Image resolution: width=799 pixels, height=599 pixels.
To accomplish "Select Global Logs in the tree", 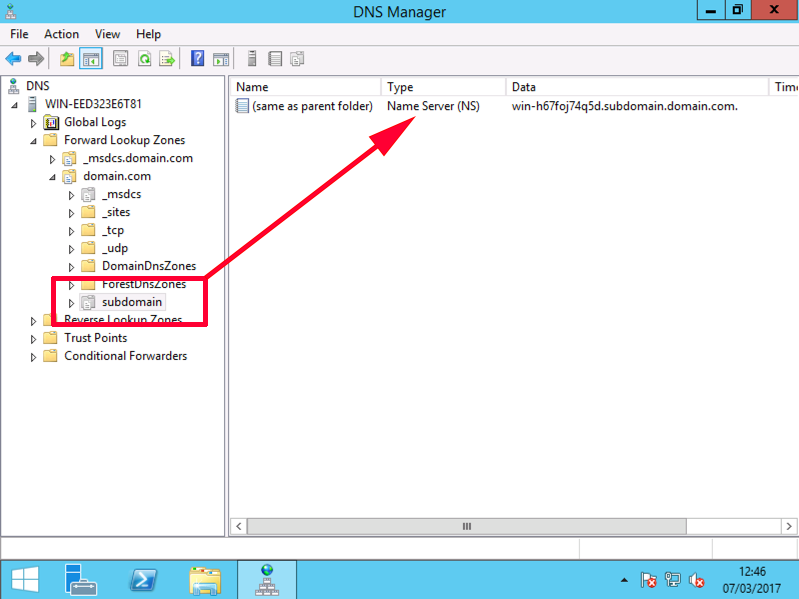I will pyautogui.click(x=95, y=122).
